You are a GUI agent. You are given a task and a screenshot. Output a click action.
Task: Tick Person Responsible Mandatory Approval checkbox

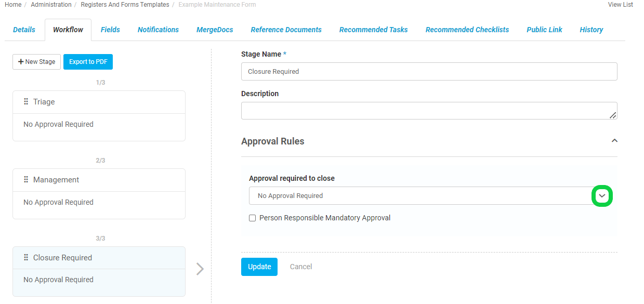pyautogui.click(x=253, y=218)
